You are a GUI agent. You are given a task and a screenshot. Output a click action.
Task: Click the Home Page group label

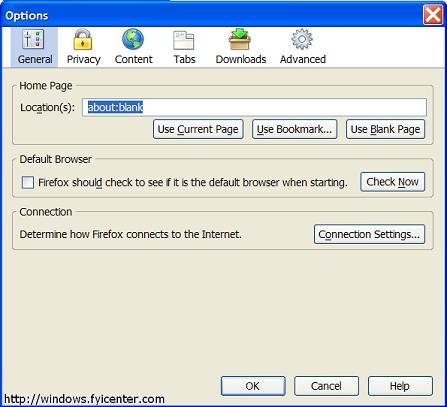pos(46,86)
